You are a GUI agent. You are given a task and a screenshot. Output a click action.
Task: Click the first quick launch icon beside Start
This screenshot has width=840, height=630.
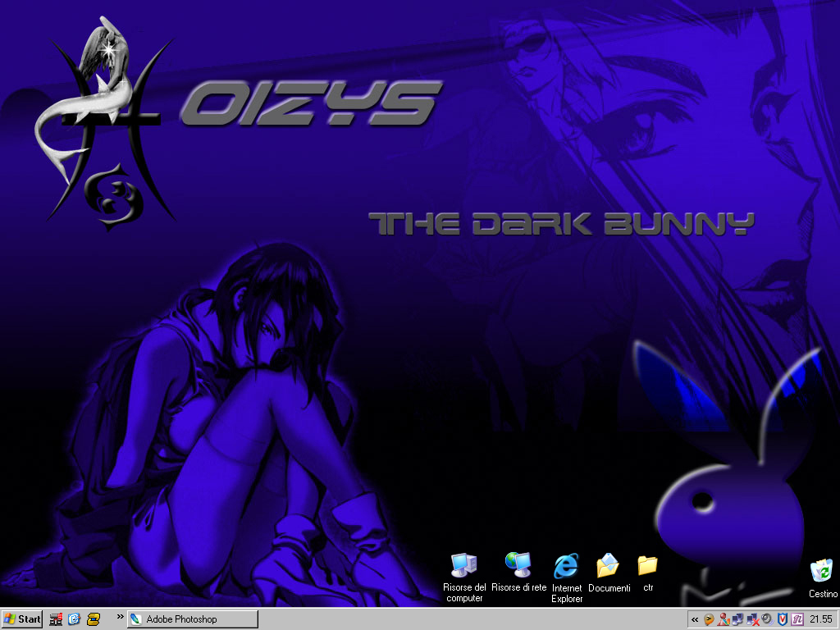pyautogui.click(x=57, y=619)
